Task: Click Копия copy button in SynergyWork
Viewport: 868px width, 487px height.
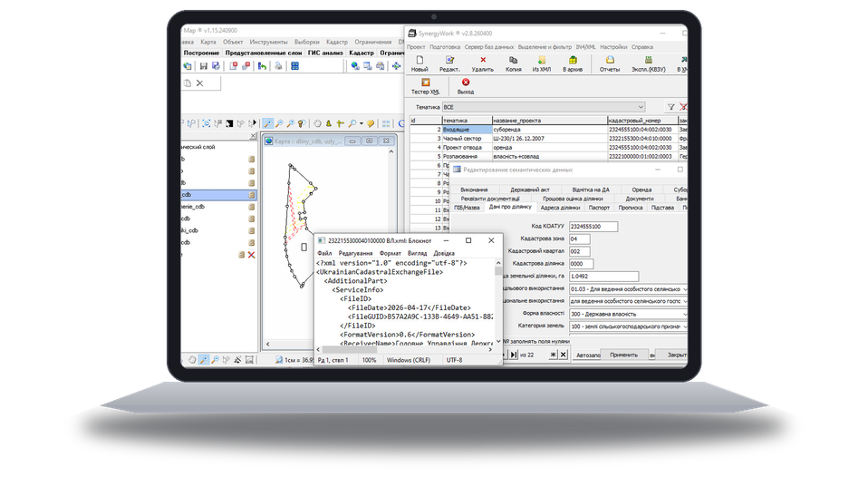Action: tap(513, 63)
